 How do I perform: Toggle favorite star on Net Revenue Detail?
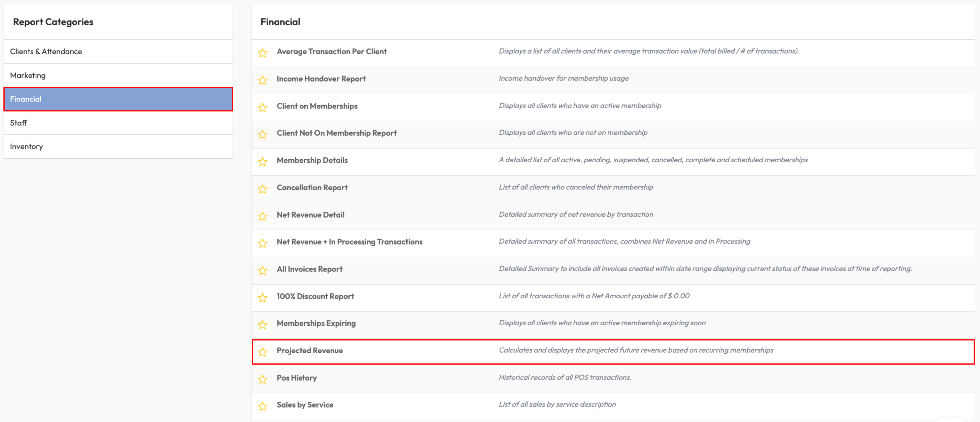263,216
